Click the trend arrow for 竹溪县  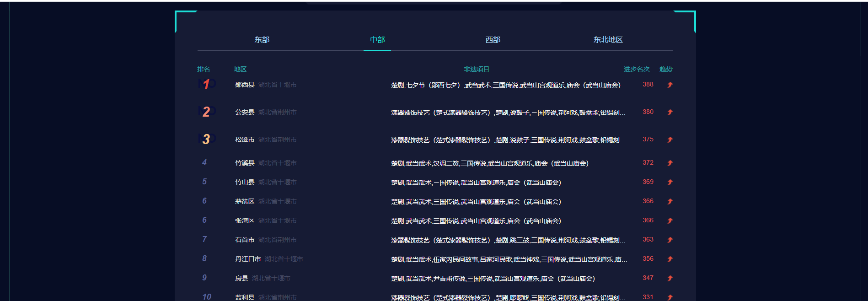pyautogui.click(x=670, y=163)
